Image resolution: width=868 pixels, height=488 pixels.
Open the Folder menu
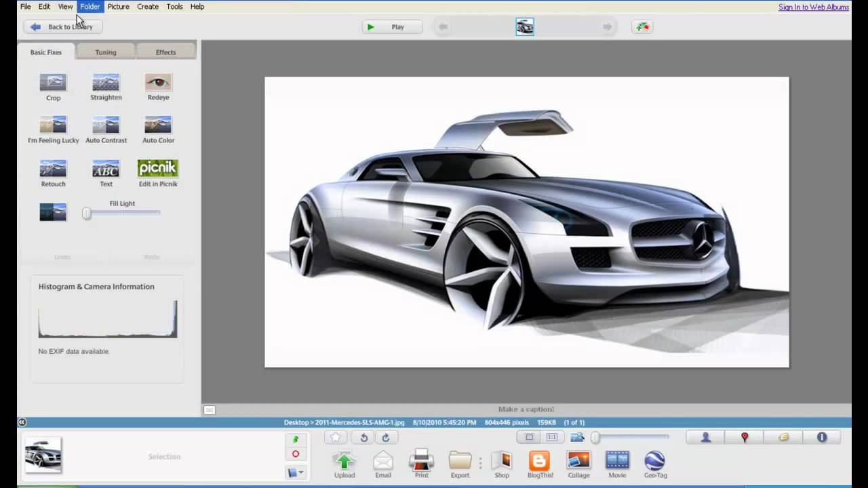(90, 6)
